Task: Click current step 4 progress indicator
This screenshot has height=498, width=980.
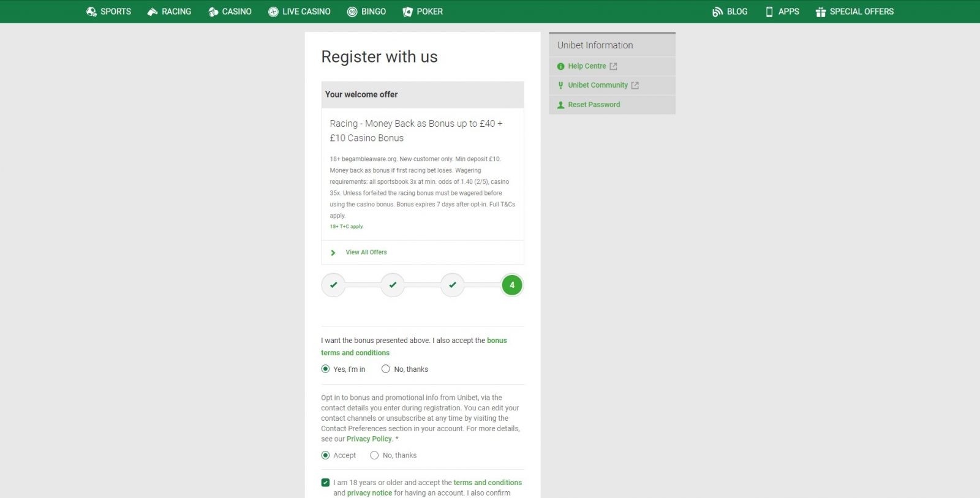Action: [x=512, y=285]
